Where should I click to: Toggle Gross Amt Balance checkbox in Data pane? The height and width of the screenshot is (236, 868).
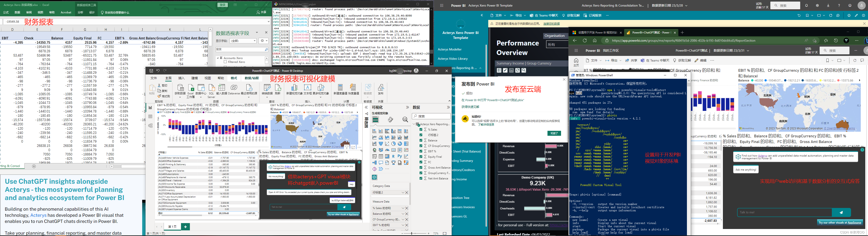tap(421, 168)
